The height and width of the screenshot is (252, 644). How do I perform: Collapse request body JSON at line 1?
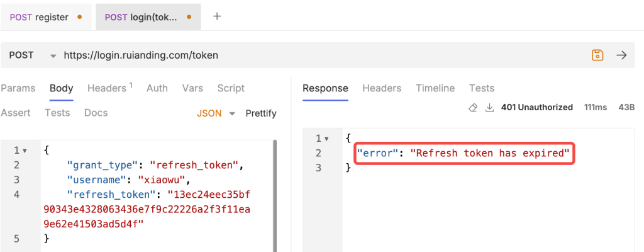pos(25,151)
